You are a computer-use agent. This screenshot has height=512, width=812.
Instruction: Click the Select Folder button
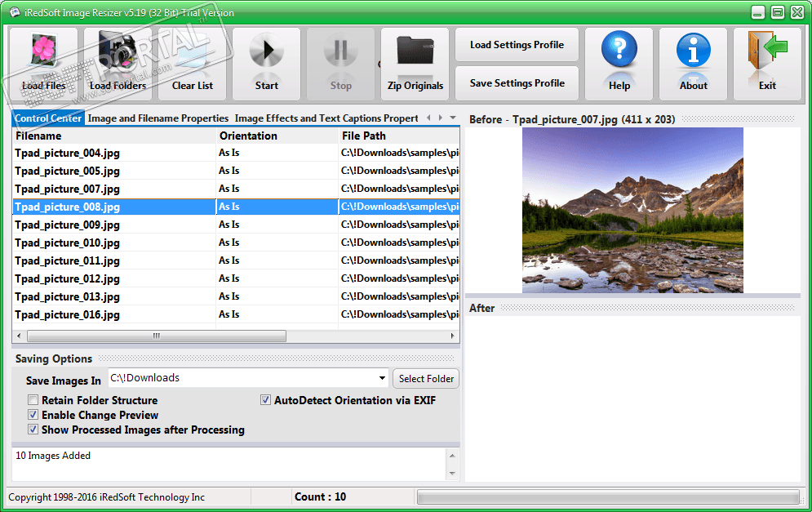pos(426,379)
